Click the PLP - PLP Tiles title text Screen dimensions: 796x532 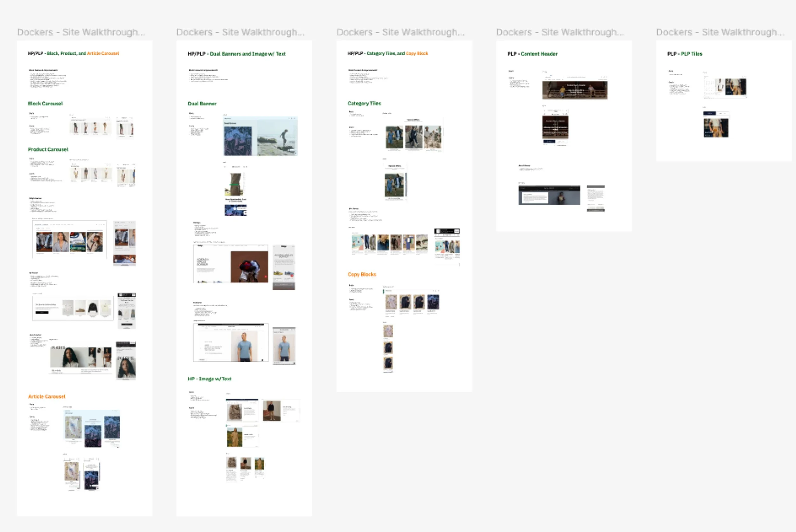(x=684, y=53)
